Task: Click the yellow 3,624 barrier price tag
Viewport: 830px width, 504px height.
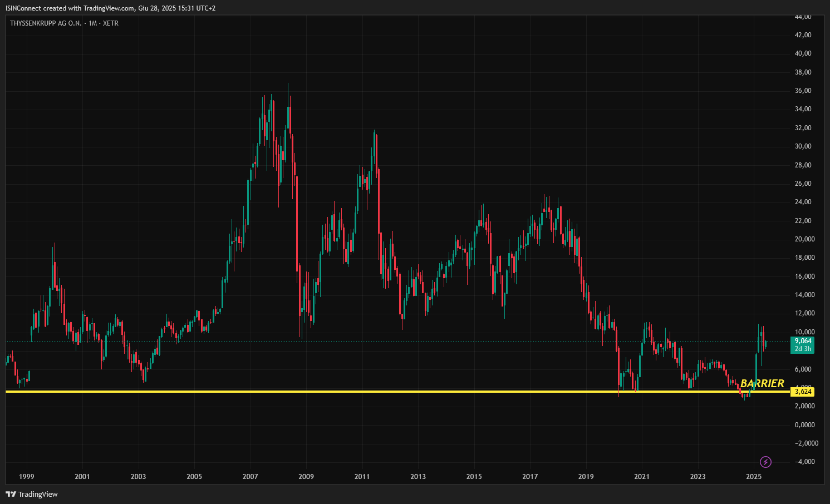Action: point(803,392)
